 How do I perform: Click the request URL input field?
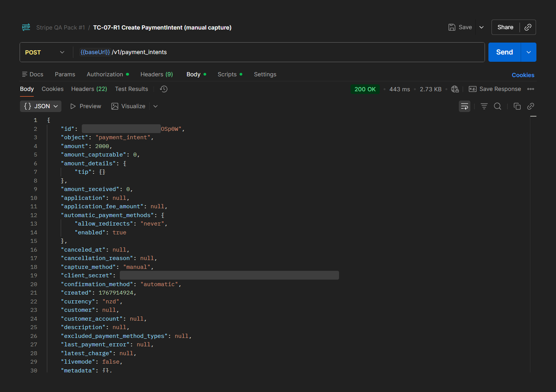point(279,52)
